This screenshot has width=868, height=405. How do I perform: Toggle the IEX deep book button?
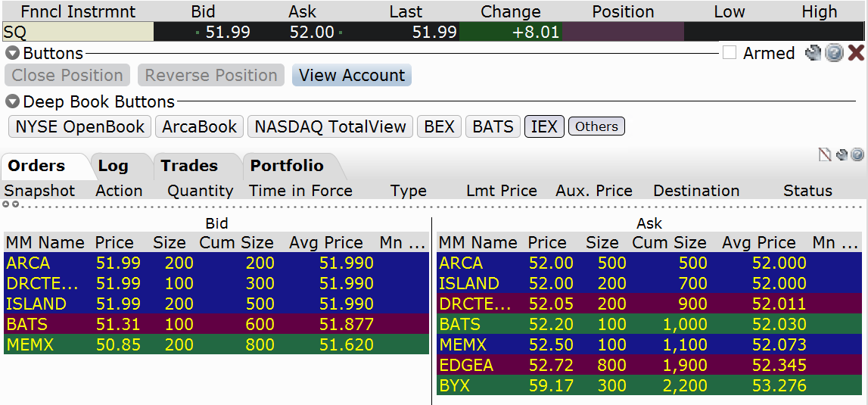544,126
